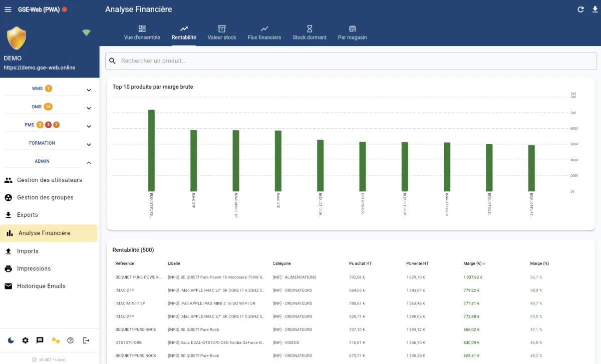Open help with the question mark icon
601x364 pixels.
[71, 340]
